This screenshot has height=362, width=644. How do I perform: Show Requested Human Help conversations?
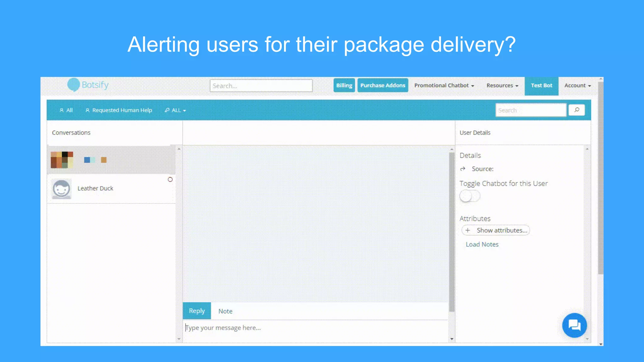coord(119,110)
